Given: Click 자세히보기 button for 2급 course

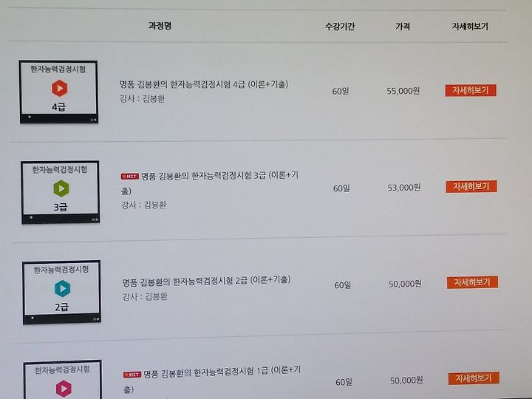Looking at the screenshot, I should (472, 282).
